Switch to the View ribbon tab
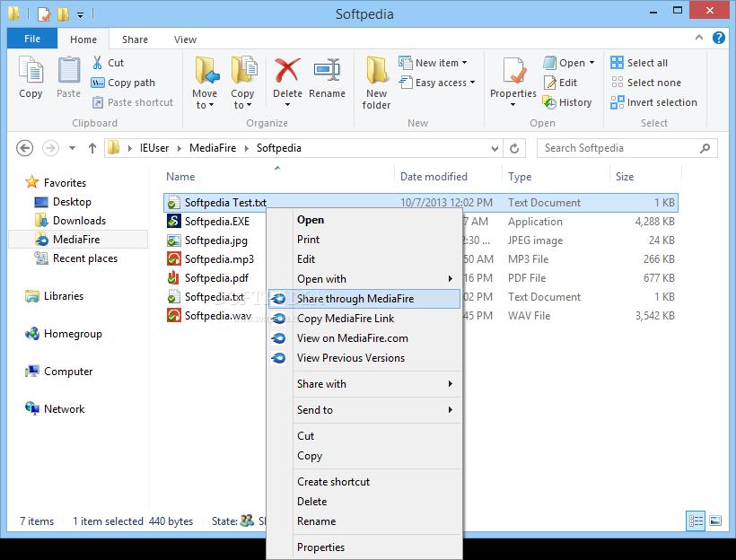Screen dimensions: 736x560 tap(185, 39)
